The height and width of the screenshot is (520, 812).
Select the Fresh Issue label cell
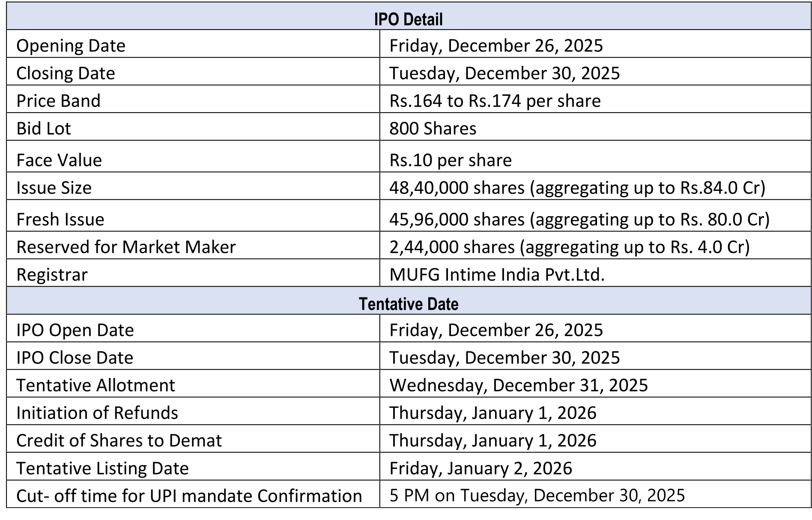tap(60, 219)
